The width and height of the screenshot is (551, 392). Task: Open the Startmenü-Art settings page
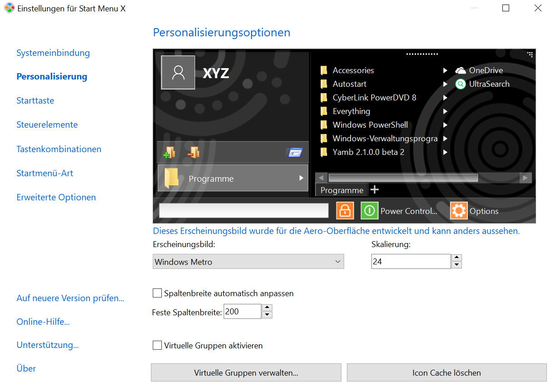coord(45,173)
